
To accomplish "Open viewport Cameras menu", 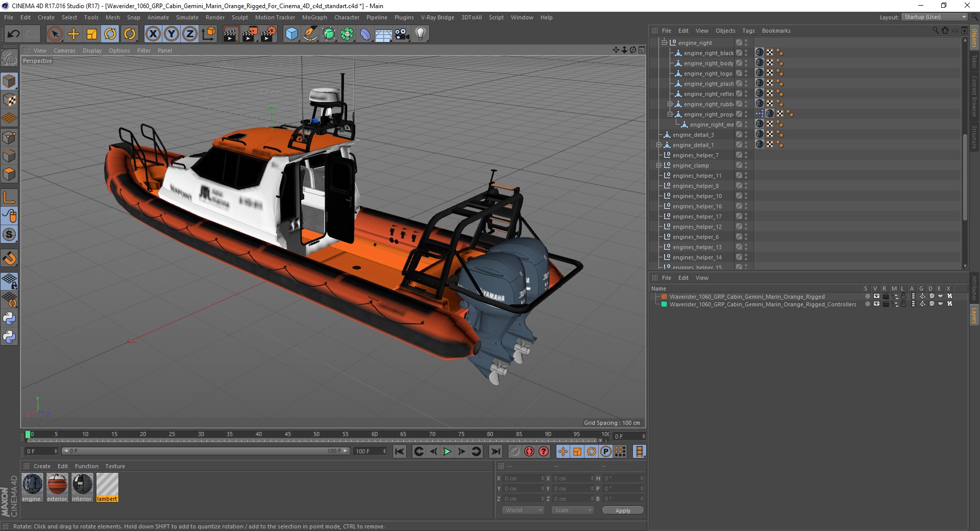I will pos(64,51).
